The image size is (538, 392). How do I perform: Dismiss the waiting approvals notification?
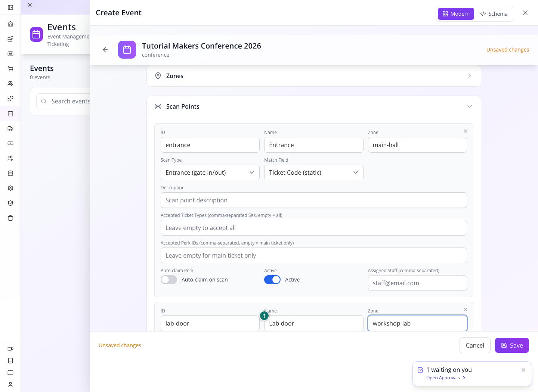click(x=523, y=370)
